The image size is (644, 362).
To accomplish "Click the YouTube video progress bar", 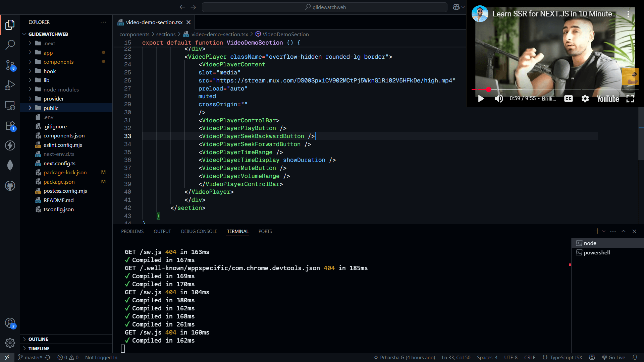I will pos(553,89).
